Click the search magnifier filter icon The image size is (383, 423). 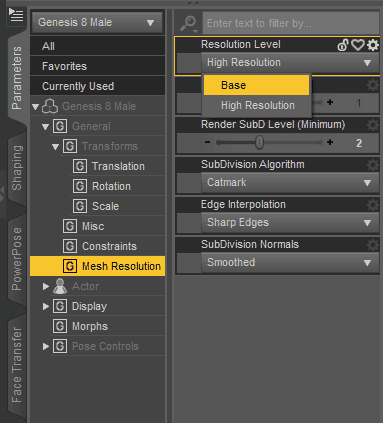pos(189,24)
